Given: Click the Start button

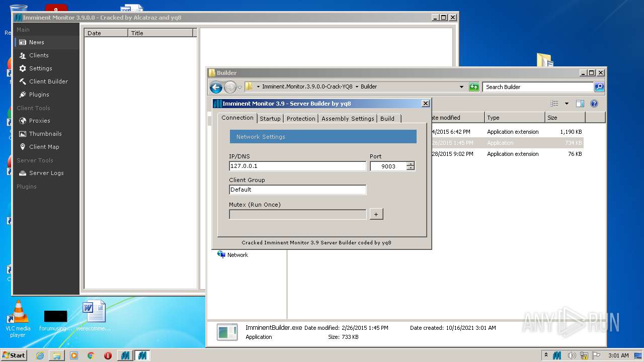Looking at the screenshot, I should click(14, 355).
